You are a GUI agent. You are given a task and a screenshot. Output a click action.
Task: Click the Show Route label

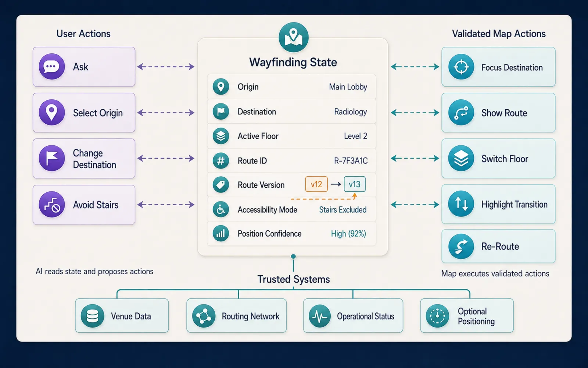(x=504, y=113)
